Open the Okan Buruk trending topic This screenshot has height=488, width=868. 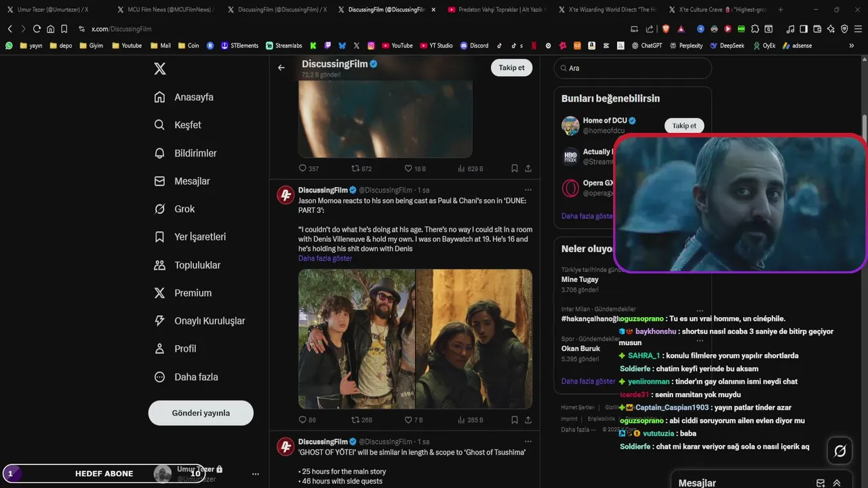(580, 348)
